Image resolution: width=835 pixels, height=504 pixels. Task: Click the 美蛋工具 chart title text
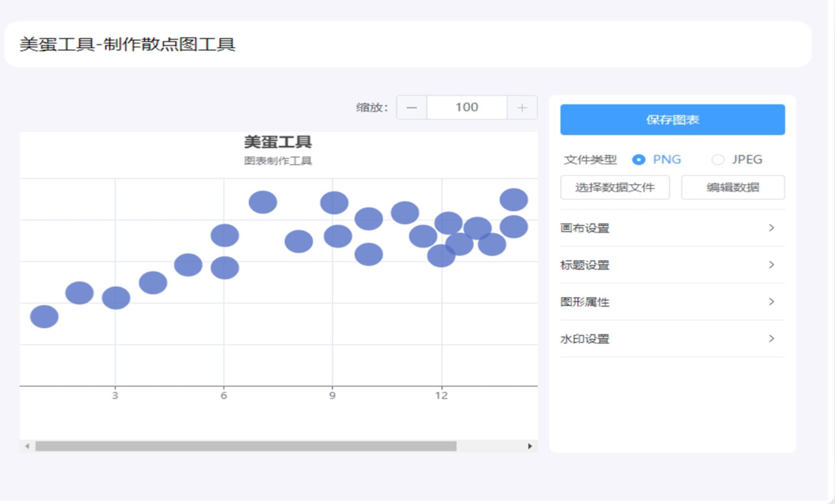coord(278,142)
